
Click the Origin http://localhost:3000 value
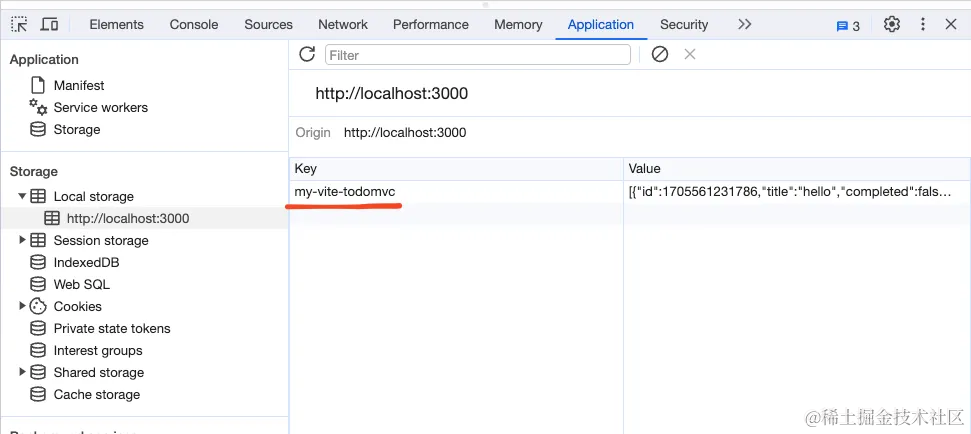tap(405, 132)
